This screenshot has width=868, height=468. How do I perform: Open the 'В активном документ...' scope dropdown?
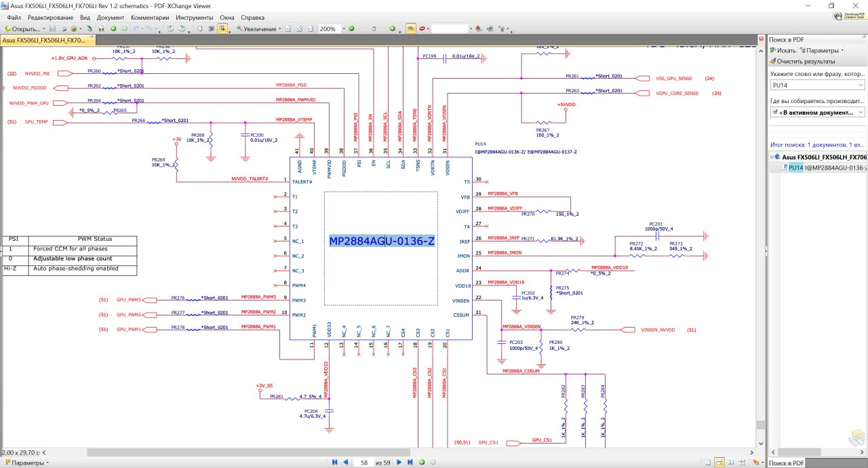point(817,112)
